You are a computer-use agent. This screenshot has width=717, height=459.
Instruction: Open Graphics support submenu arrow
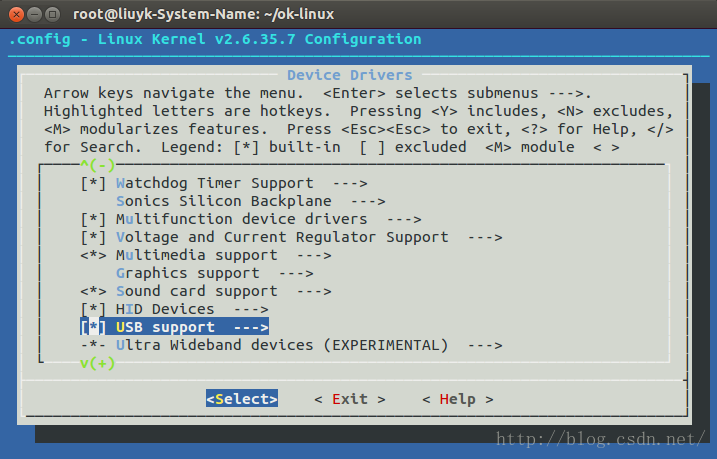pyautogui.click(x=296, y=273)
